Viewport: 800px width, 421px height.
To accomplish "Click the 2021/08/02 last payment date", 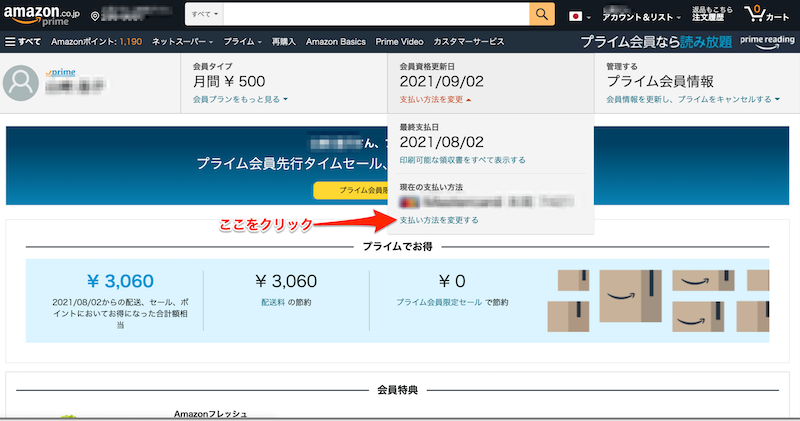I will tap(441, 142).
